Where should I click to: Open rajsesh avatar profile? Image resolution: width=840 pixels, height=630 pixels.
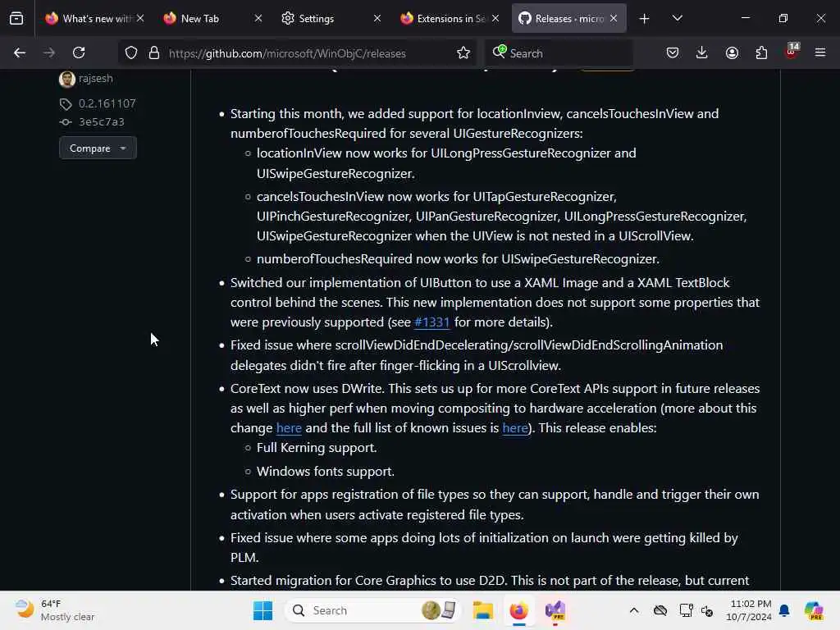[67, 79]
